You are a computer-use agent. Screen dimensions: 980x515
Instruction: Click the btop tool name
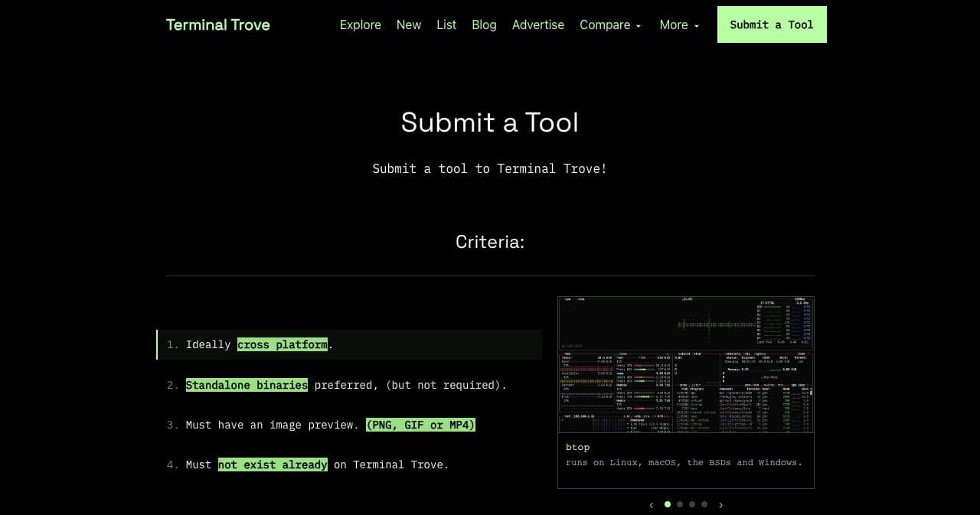click(578, 447)
